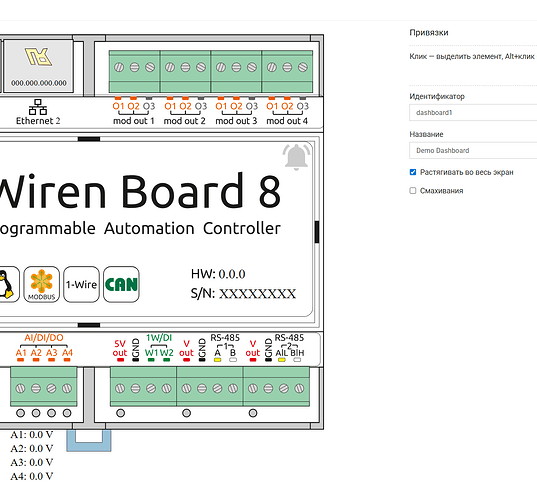Click the O1 indicator of mod out 1

118,106
